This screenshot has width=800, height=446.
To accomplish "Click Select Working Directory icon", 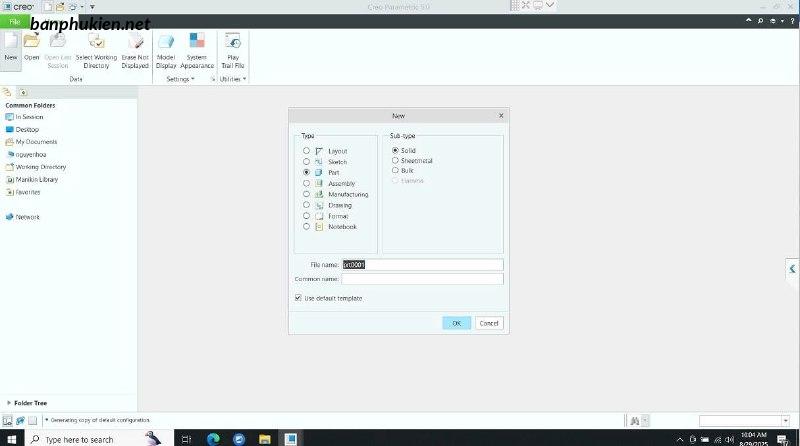I will pyautogui.click(x=97, y=42).
